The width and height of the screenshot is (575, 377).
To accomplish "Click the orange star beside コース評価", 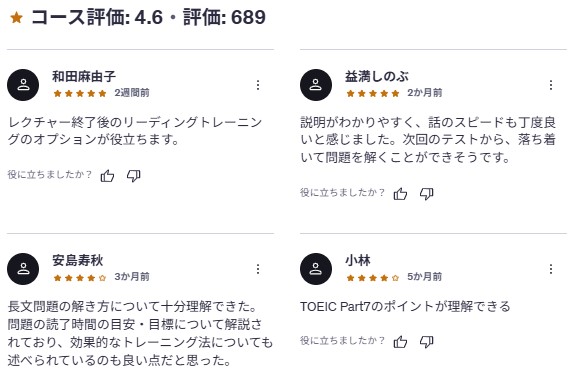I will (x=17, y=17).
